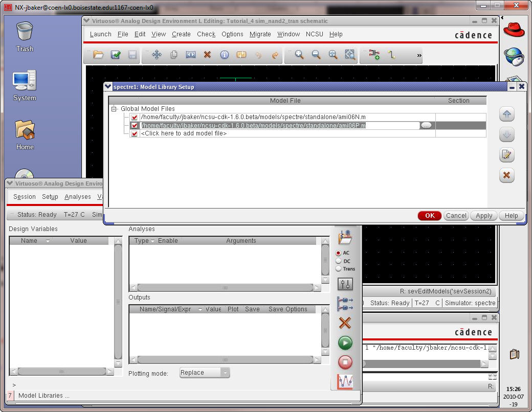Click OK in Model Library Setup
The height and width of the screenshot is (412, 532).
[430, 216]
